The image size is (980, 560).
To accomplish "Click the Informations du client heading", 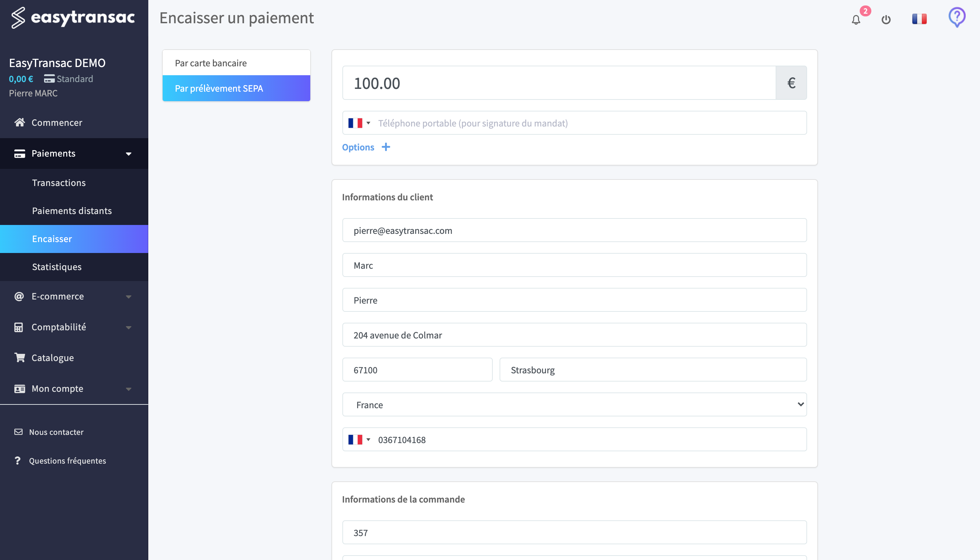I will tap(387, 197).
